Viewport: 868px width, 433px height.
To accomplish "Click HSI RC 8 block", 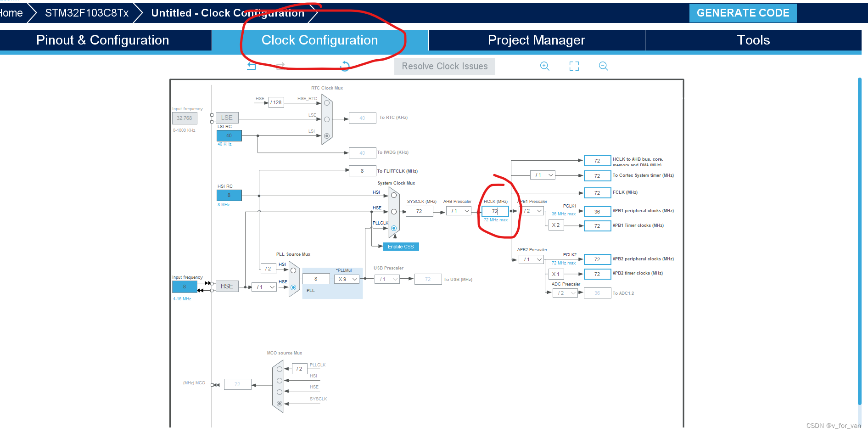I will (229, 195).
